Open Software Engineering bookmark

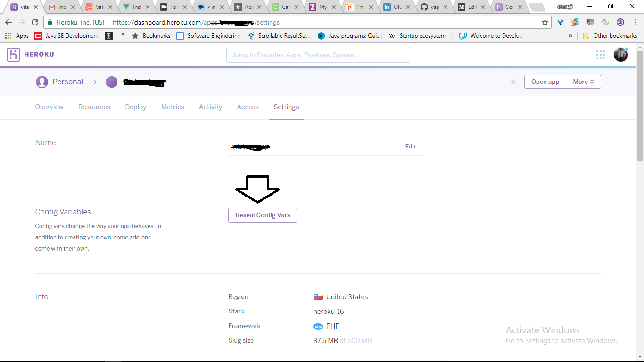pyautogui.click(x=208, y=36)
